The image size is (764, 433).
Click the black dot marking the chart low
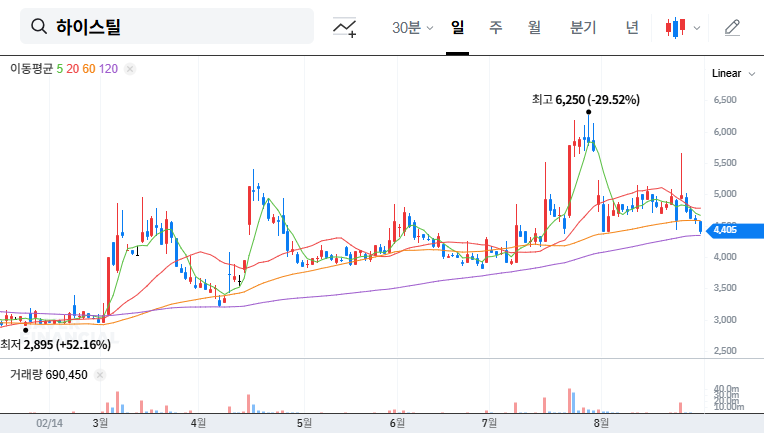(26, 330)
